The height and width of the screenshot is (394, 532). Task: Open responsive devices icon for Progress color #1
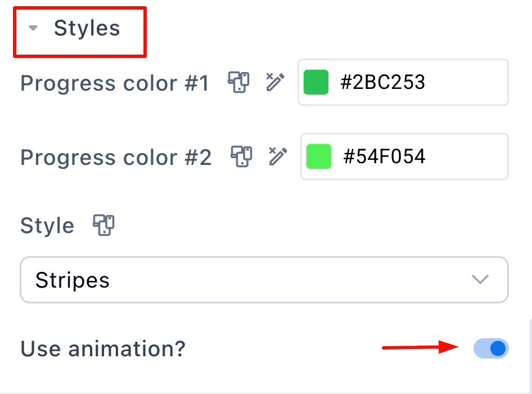point(238,82)
